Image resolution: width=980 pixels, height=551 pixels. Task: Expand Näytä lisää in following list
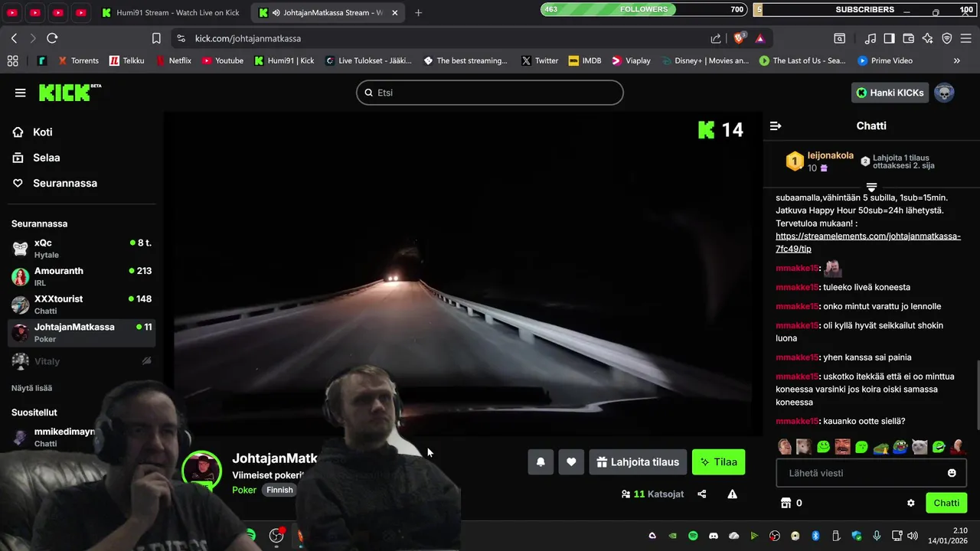(31, 388)
